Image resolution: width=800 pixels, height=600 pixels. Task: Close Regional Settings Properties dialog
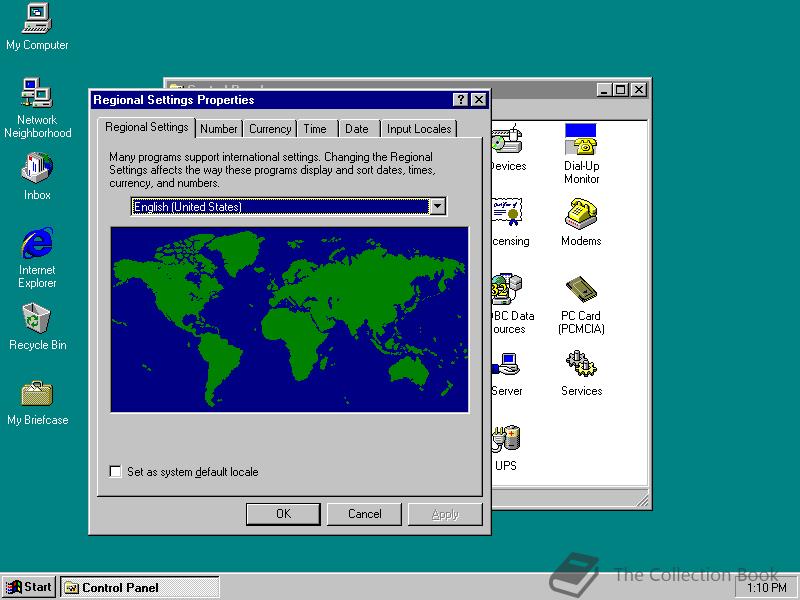point(479,99)
